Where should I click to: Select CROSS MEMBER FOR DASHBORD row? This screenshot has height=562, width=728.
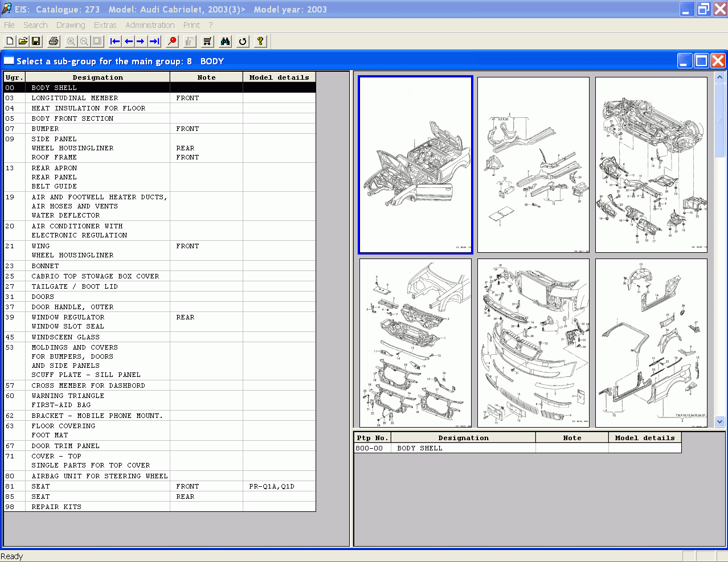pos(159,385)
